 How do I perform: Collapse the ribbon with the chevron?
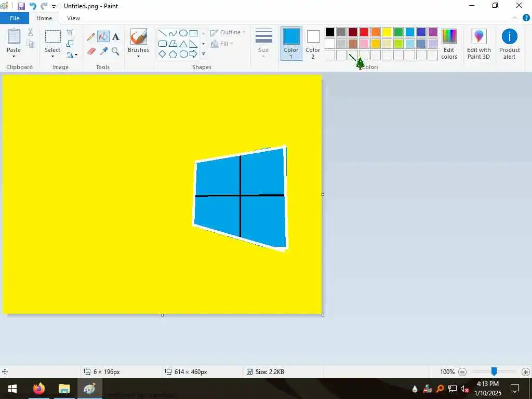[x=515, y=18]
